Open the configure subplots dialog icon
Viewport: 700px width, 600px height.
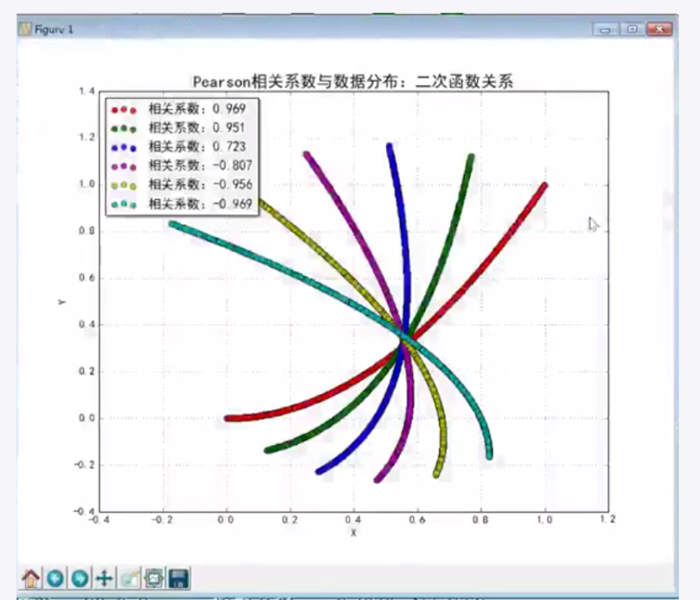(154, 575)
